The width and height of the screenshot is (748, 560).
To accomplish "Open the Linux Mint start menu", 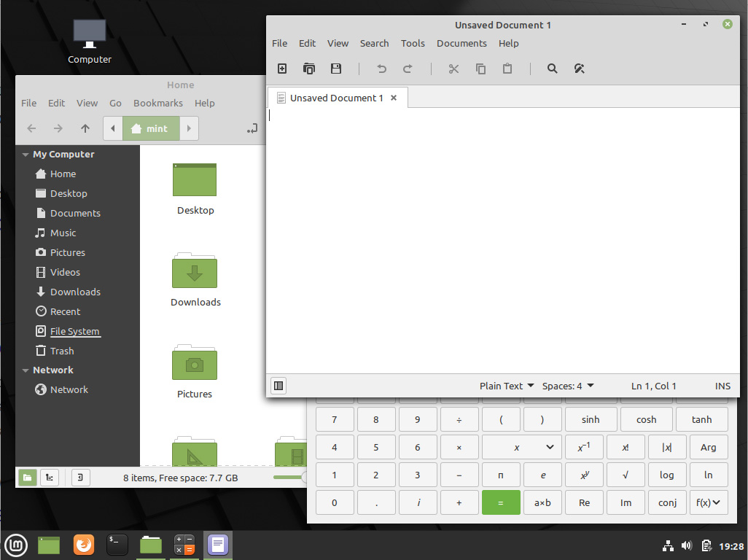I will coord(16,545).
